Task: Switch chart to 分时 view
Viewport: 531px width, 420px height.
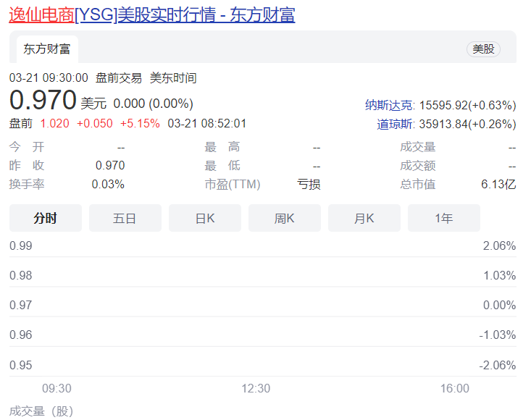Action: click(46, 218)
